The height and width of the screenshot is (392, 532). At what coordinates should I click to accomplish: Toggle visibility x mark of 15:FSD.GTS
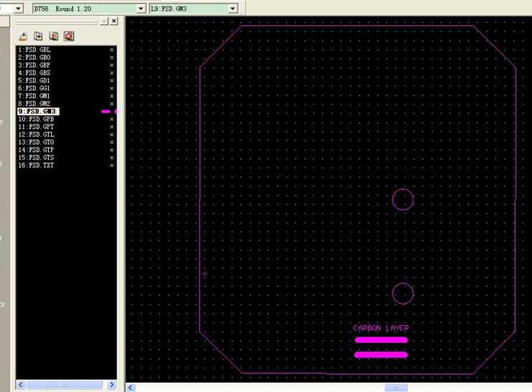click(x=111, y=158)
